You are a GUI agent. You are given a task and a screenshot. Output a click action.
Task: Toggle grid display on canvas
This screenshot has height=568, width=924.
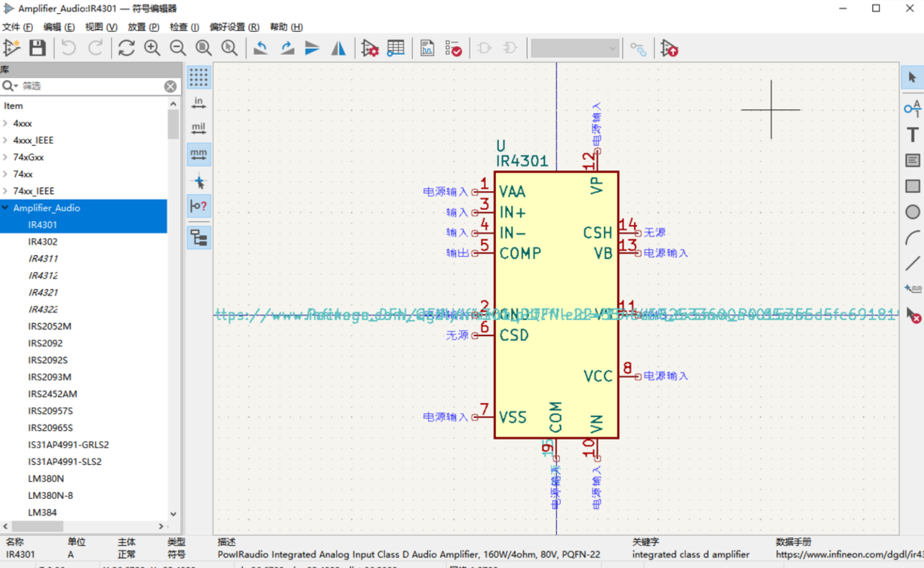[199, 77]
